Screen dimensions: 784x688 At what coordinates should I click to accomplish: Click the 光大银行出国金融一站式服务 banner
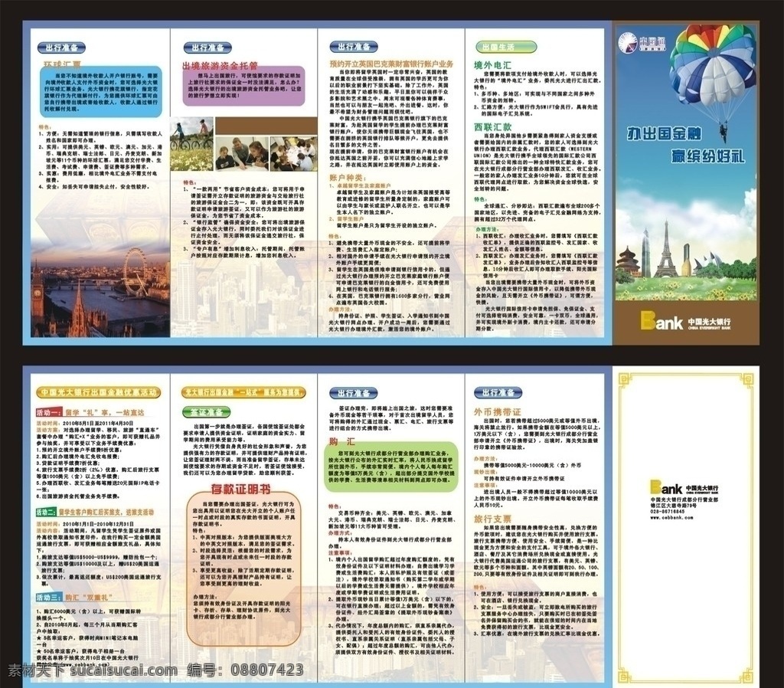pyautogui.click(x=243, y=392)
